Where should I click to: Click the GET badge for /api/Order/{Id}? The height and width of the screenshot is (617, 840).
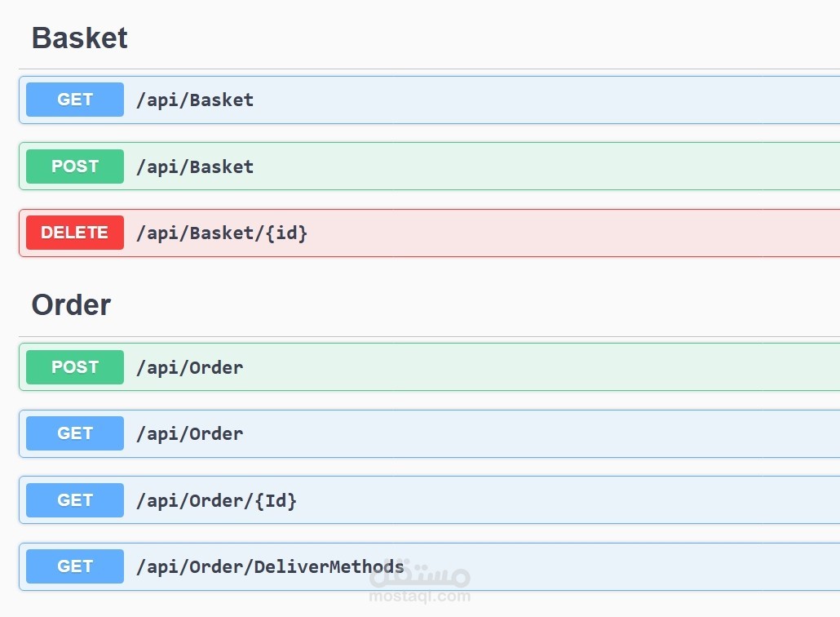[75, 500]
